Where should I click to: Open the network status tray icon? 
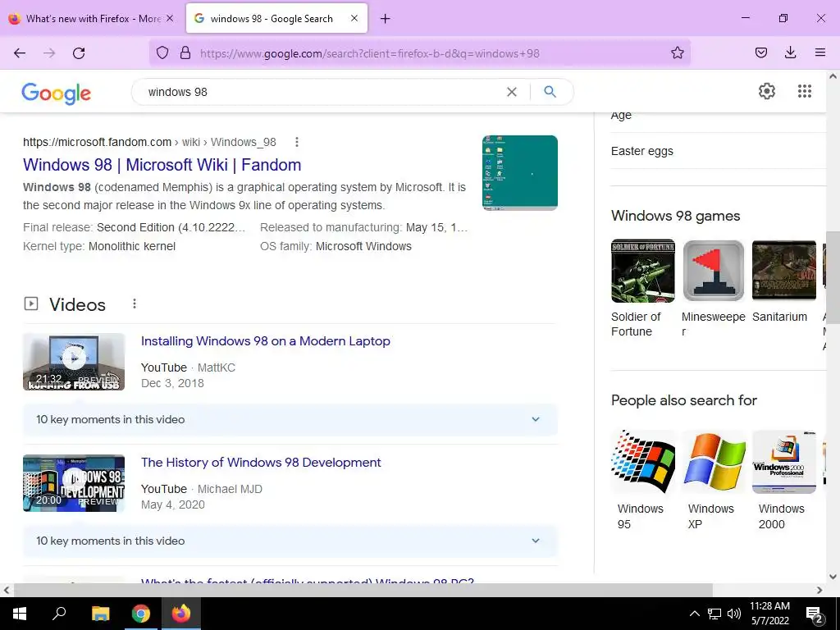tap(714, 614)
